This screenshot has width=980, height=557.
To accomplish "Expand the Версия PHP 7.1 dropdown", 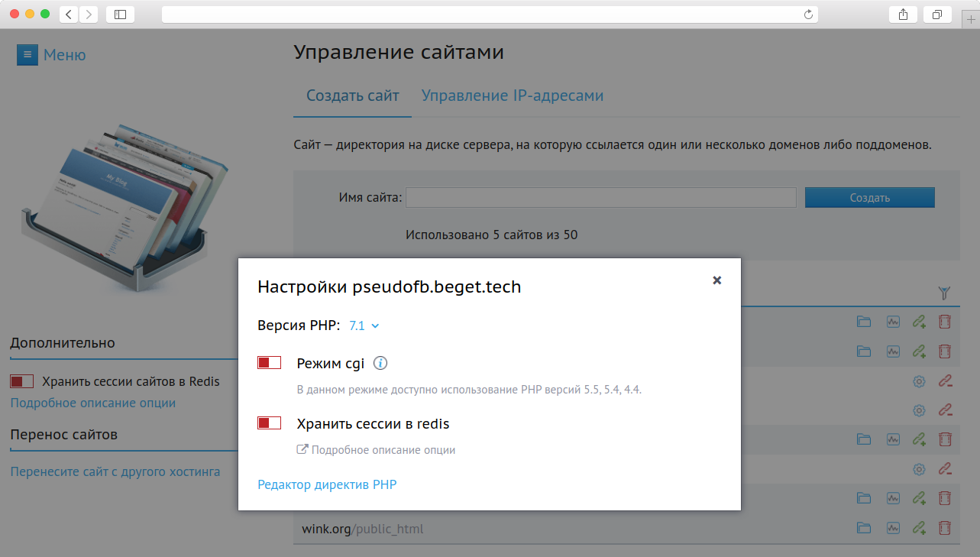I will (x=364, y=325).
